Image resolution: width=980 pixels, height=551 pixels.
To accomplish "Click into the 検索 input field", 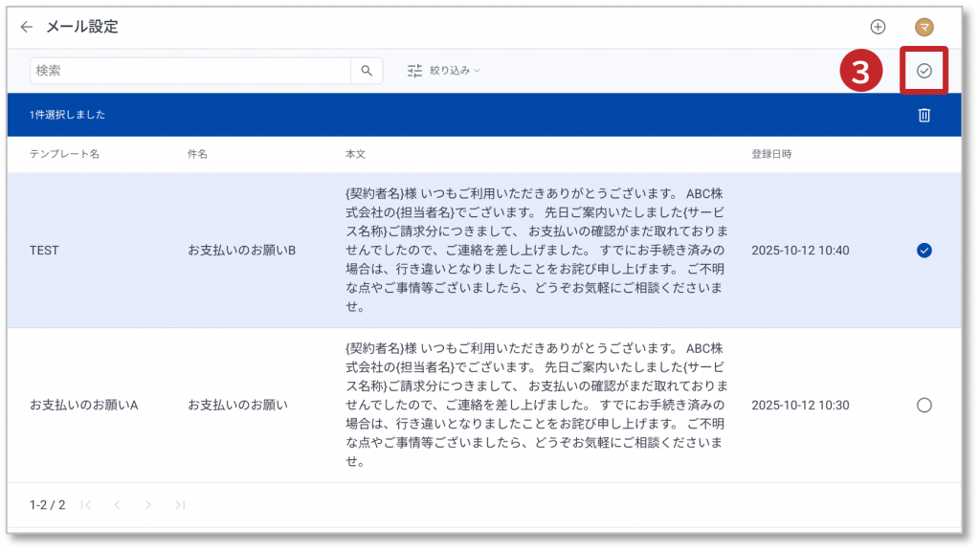I will [x=189, y=71].
